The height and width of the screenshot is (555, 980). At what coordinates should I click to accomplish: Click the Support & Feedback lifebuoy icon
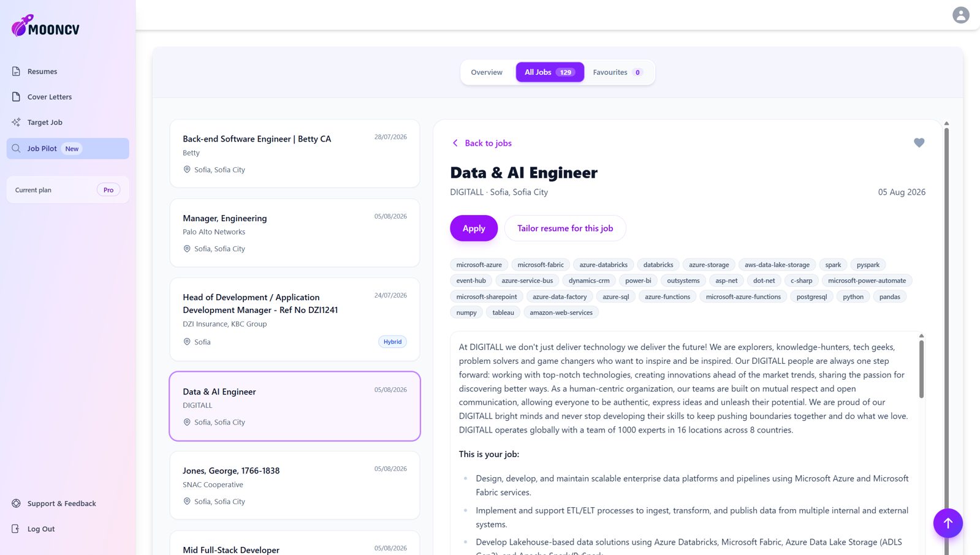(x=16, y=504)
